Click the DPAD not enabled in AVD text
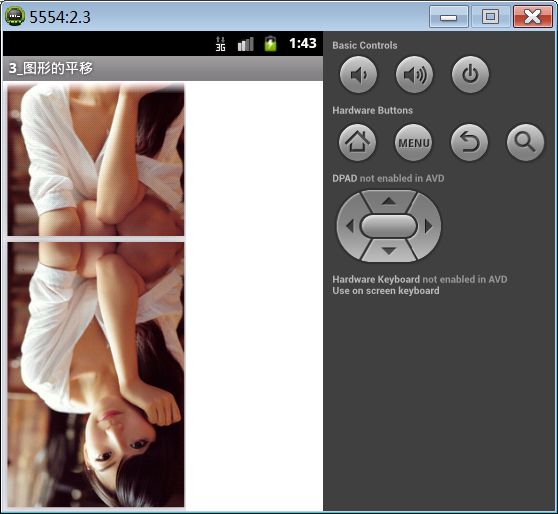The image size is (558, 514). coord(388,178)
